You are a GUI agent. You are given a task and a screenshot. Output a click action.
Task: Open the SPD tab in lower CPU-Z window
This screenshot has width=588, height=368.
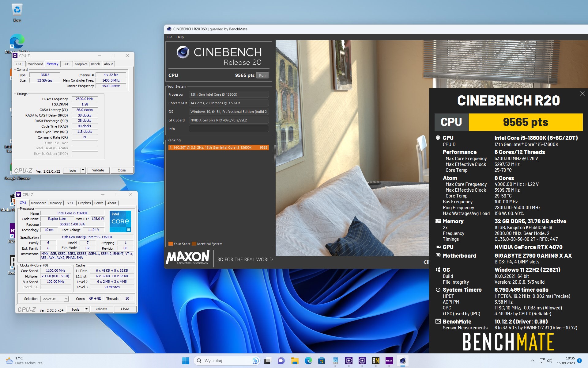tap(70, 203)
